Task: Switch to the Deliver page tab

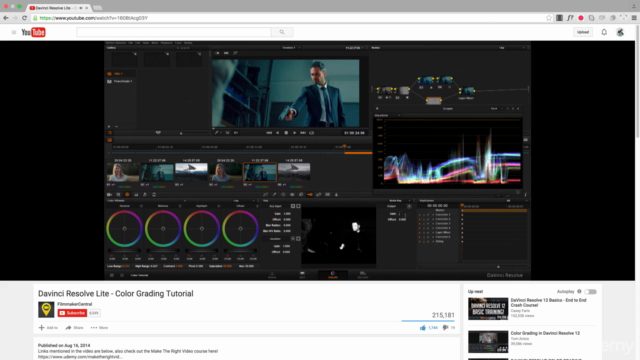Action: [x=362, y=275]
